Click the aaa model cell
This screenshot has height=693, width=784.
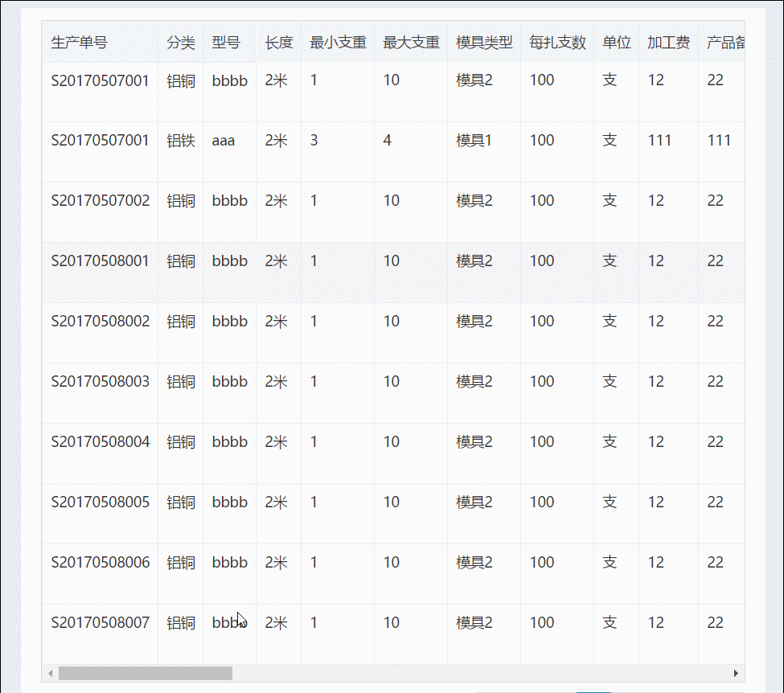pos(223,141)
